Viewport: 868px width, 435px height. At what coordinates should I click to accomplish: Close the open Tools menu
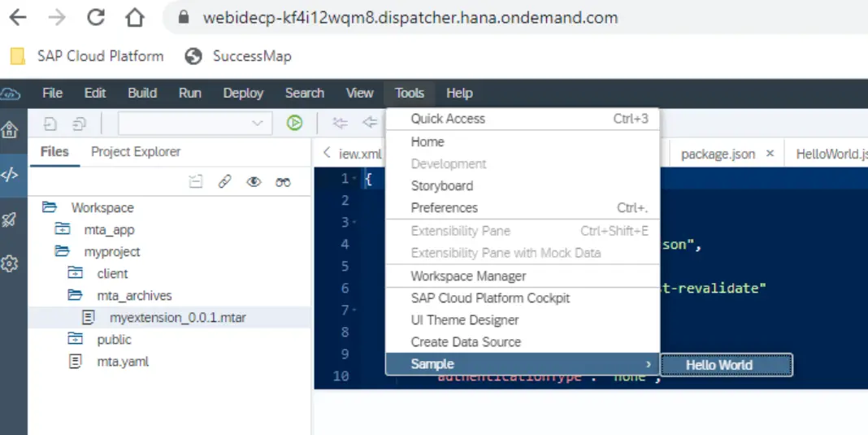tap(410, 93)
